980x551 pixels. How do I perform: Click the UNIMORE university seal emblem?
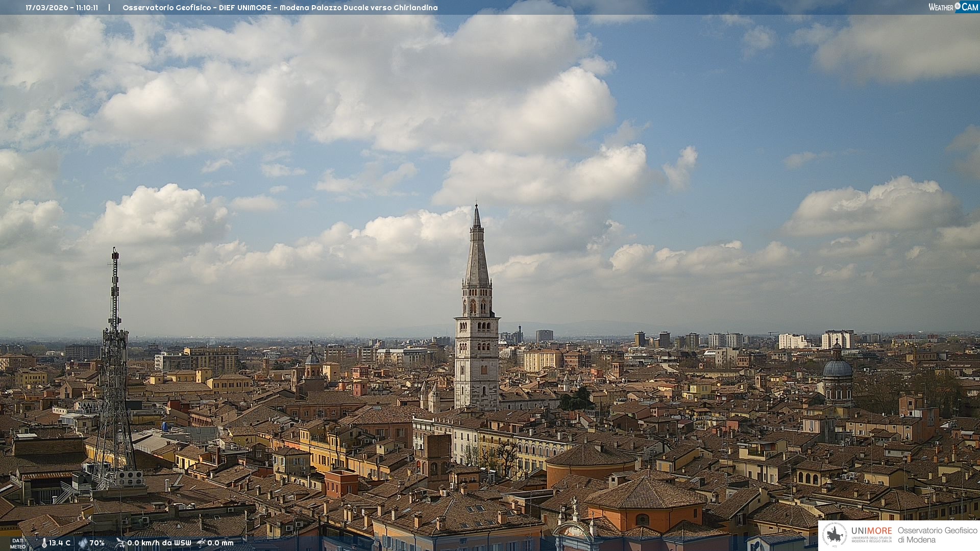tap(835, 535)
